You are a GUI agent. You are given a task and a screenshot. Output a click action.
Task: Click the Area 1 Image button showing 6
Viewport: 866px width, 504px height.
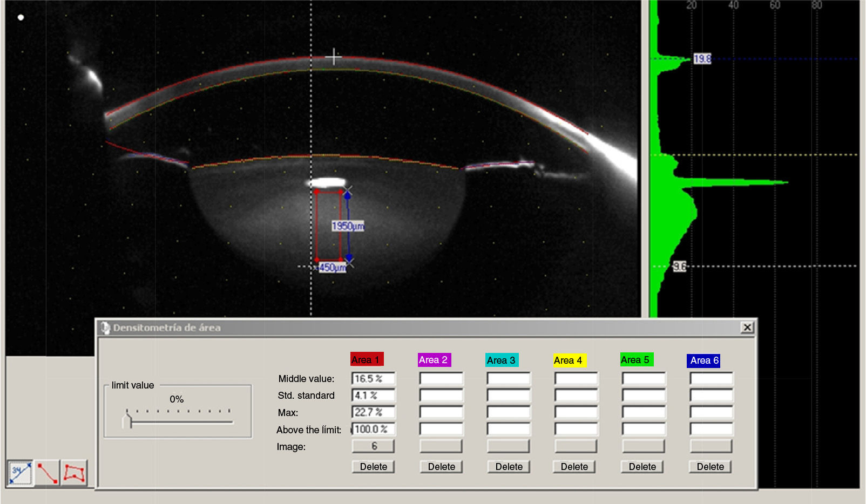(373, 446)
